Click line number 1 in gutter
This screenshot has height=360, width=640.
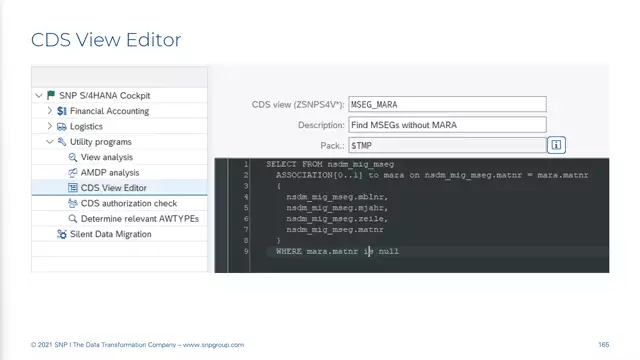click(246, 164)
